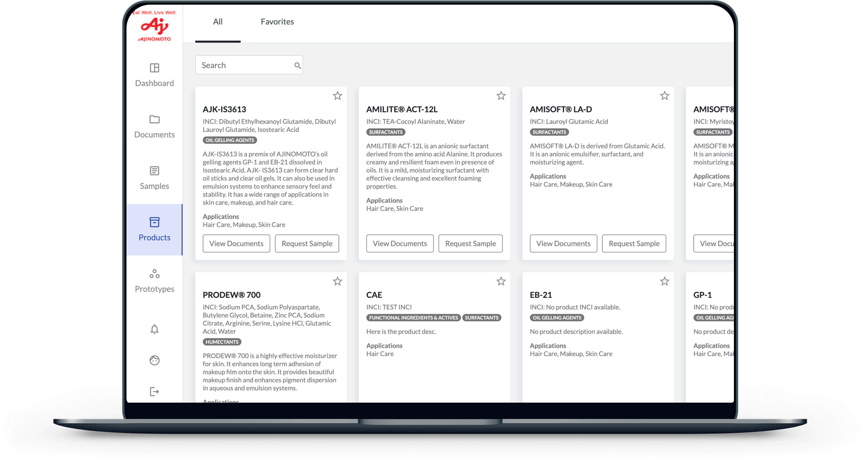Request Sample for AJK-IS3613
The width and height of the screenshot is (868, 461).
(x=307, y=244)
